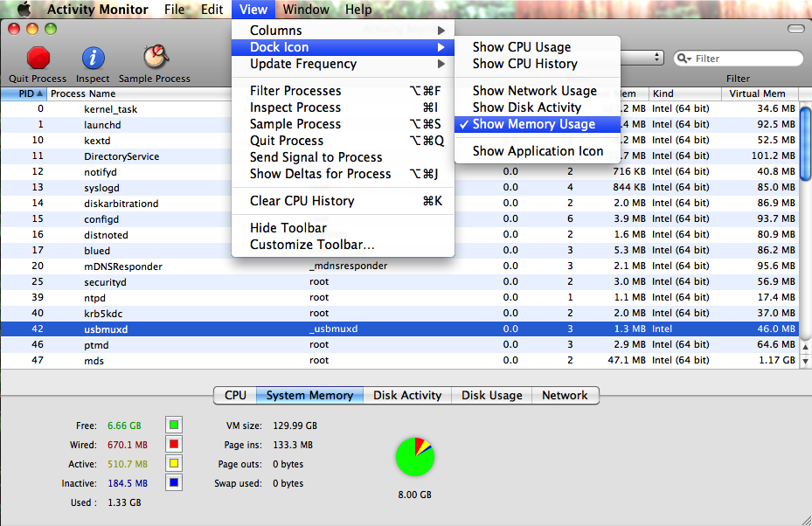
Task: Choose Send Signal to Process
Action: (x=343, y=157)
